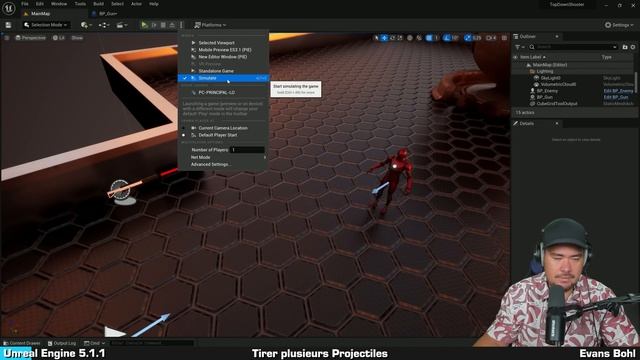Open the cinematics toolbar dropdown
The image size is (640, 360).
[x=121, y=25]
